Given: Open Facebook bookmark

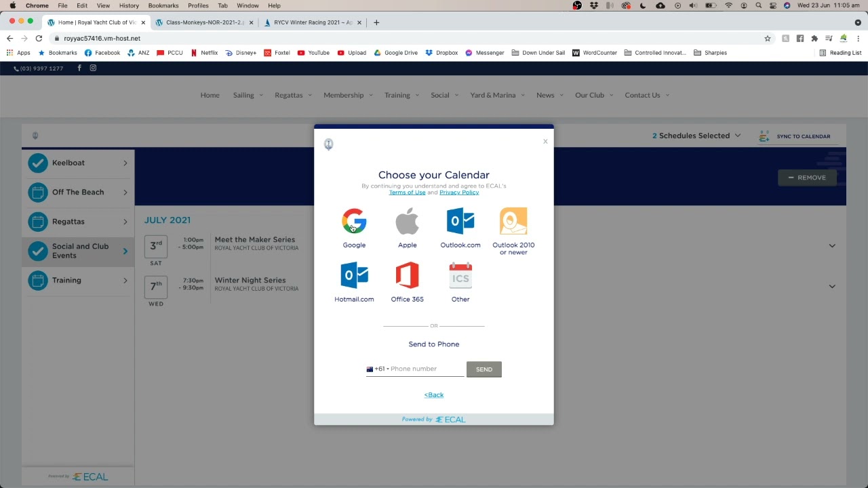Looking at the screenshot, I should tap(102, 53).
